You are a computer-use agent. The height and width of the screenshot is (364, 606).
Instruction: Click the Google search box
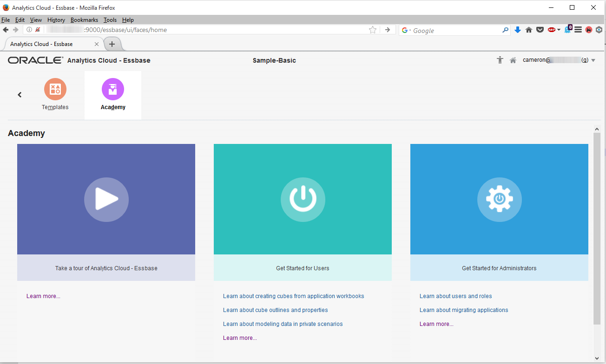(x=455, y=30)
